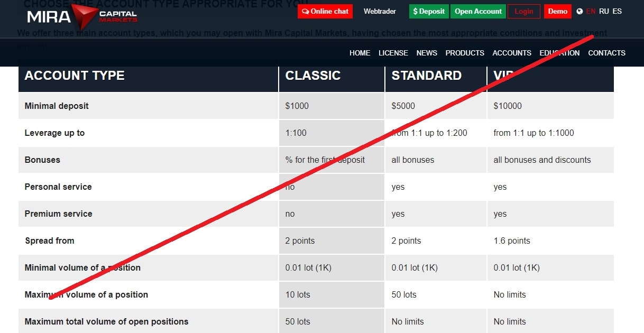Click the Premium service row label
The width and height of the screenshot is (644, 333).
[58, 214]
